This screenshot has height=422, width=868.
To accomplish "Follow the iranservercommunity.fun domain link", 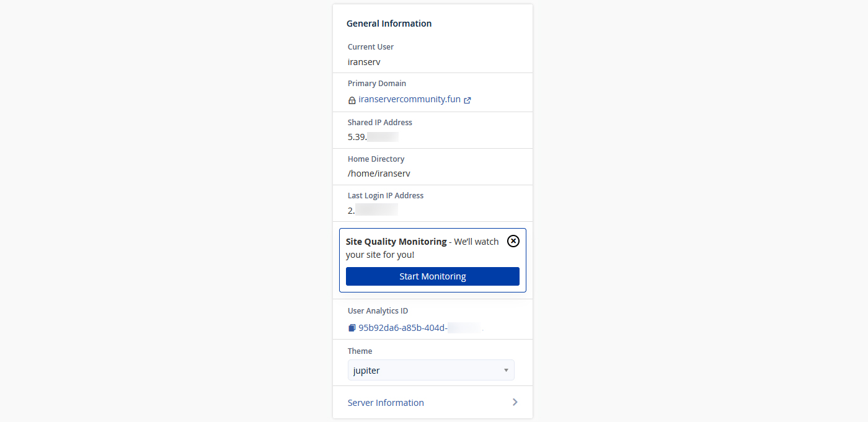I will [x=409, y=99].
